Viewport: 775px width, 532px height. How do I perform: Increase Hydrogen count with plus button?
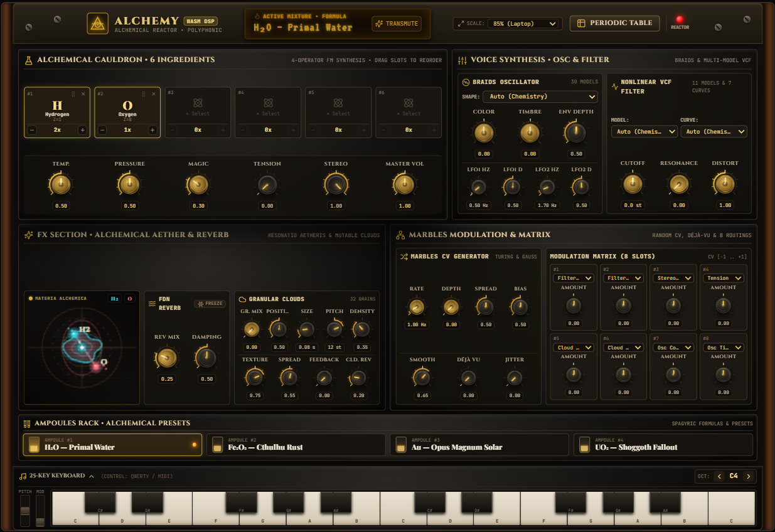tap(82, 130)
